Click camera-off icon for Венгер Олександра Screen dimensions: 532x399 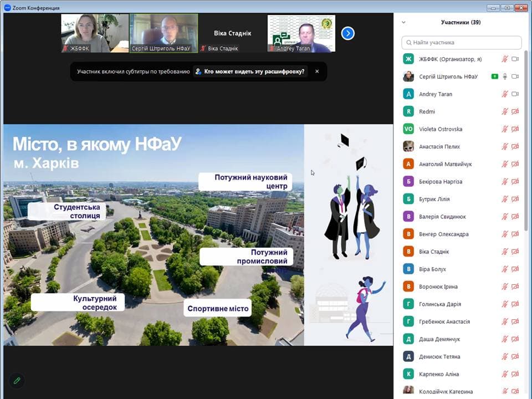click(515, 234)
